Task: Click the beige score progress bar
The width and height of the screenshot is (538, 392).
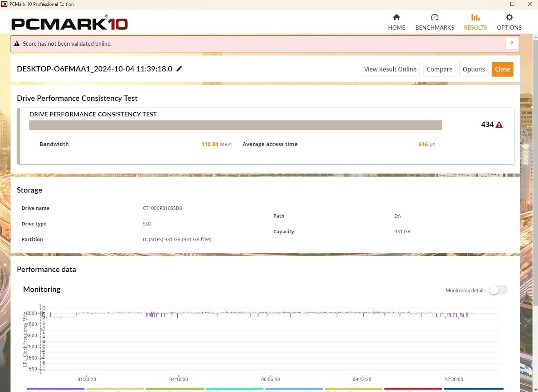Action: pos(235,125)
